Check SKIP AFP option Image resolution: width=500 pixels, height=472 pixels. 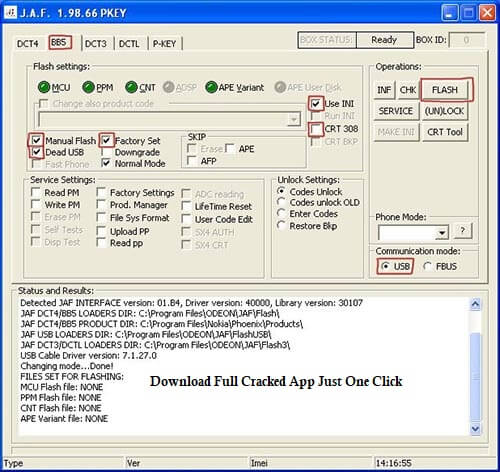pyautogui.click(x=192, y=161)
